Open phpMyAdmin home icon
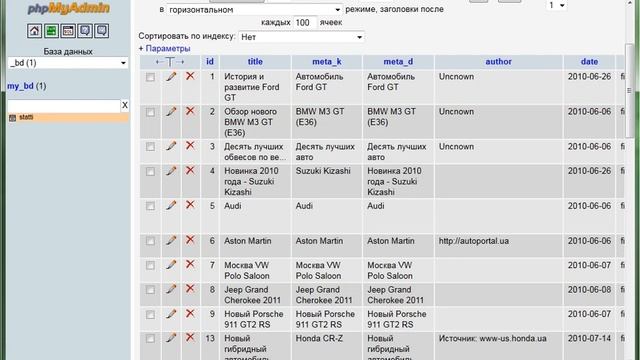Screen dimensions: 640x360 [x=34, y=31]
